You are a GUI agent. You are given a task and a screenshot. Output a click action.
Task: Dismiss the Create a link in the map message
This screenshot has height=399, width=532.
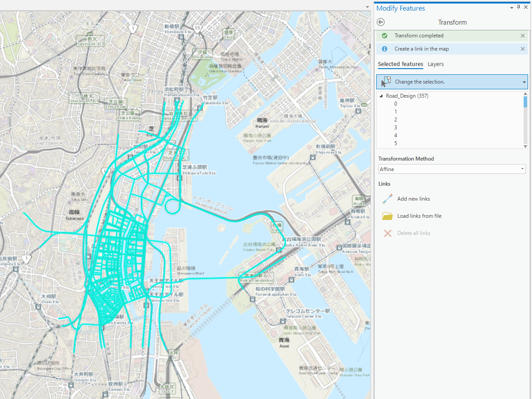coord(523,49)
